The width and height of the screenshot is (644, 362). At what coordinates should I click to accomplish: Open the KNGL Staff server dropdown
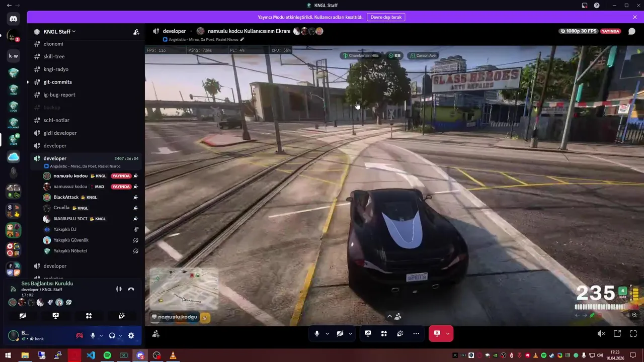pos(59,32)
